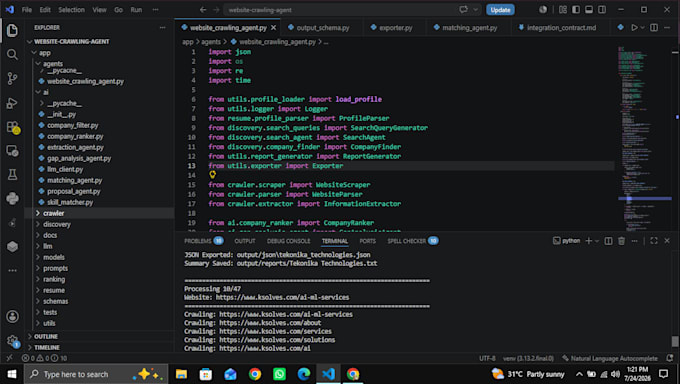The image size is (680, 384).
Task: Switch to DEBUG CONSOLE panel tab
Action: [x=288, y=241]
